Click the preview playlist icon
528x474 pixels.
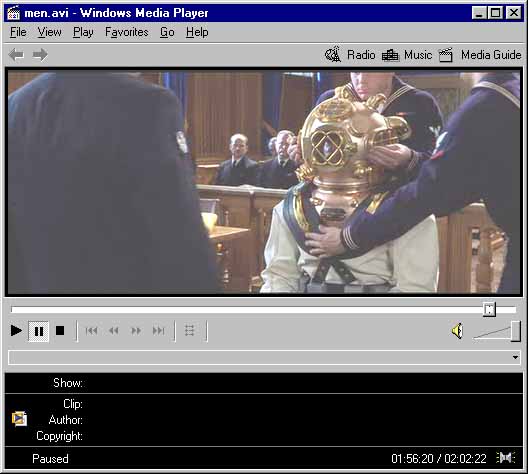pos(190,331)
